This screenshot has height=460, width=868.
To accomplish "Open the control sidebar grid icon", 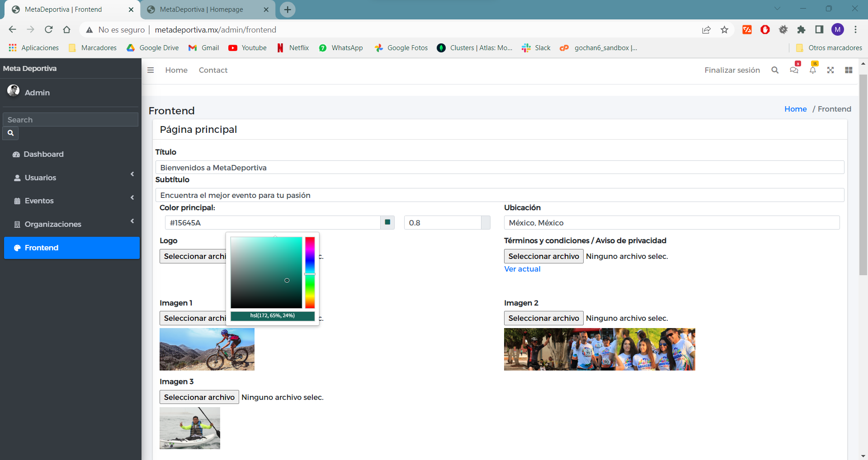I will 849,70.
